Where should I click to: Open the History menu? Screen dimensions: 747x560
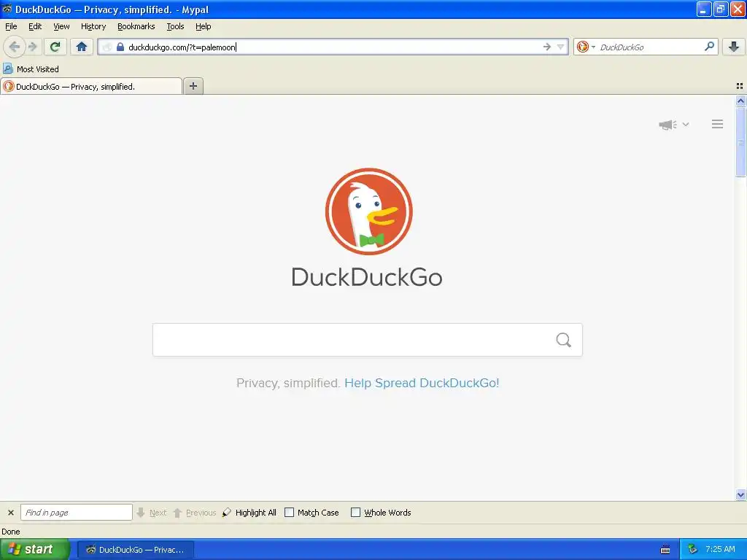click(x=93, y=26)
